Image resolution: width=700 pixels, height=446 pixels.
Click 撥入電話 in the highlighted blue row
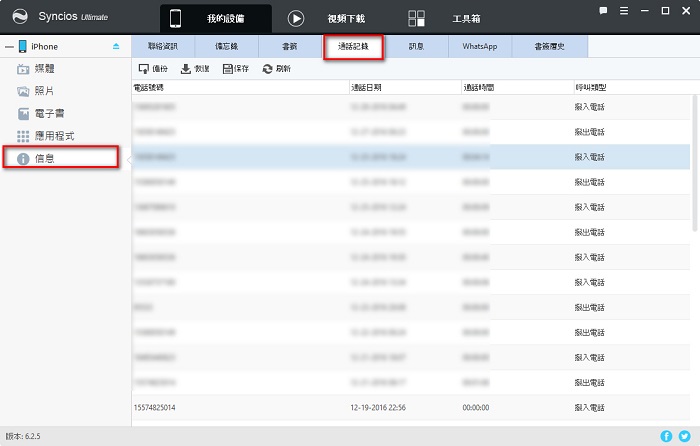click(x=589, y=157)
